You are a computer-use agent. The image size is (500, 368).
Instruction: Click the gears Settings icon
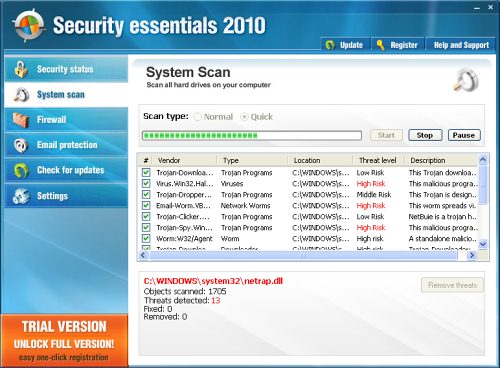pyautogui.click(x=21, y=196)
